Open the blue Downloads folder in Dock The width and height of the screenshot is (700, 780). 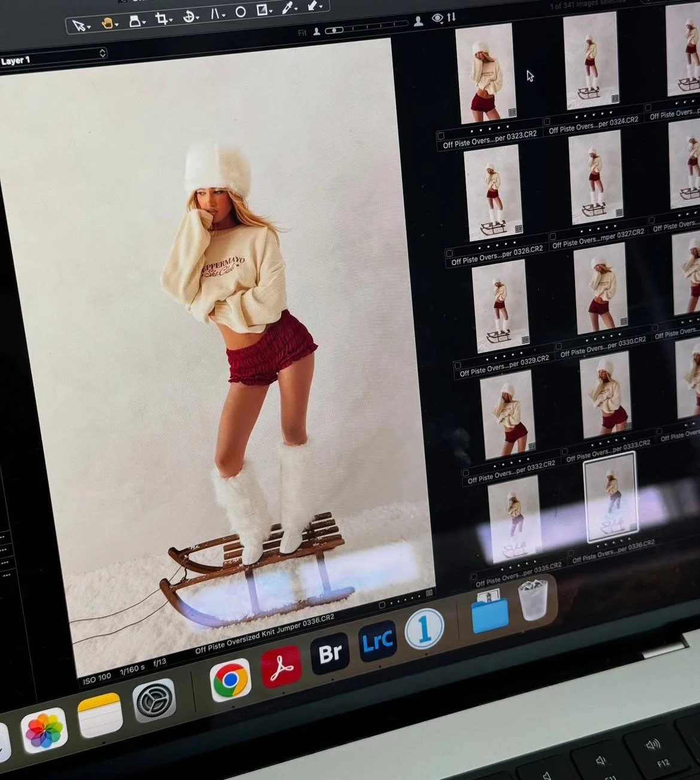[490, 610]
